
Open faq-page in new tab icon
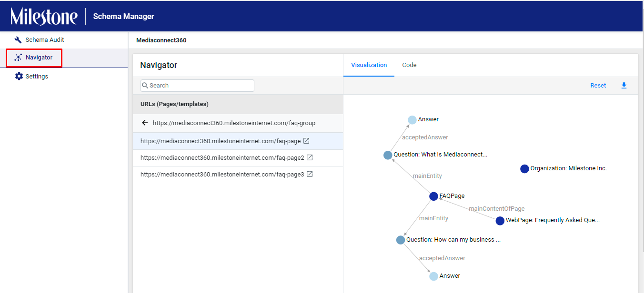(306, 141)
